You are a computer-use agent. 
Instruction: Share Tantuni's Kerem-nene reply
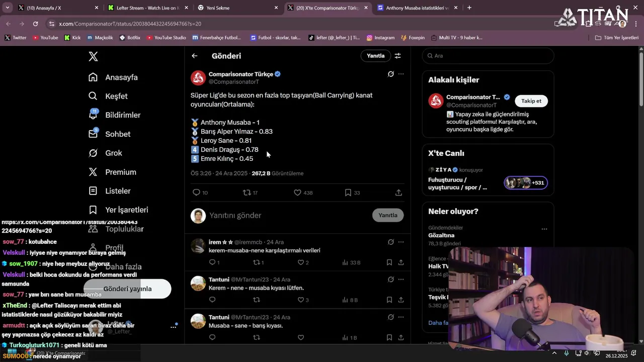click(401, 300)
